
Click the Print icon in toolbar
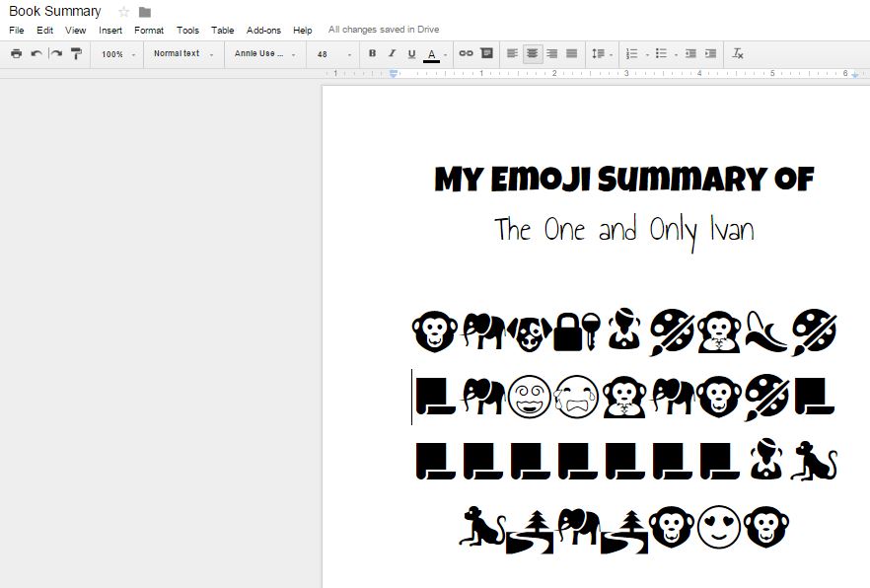(16, 54)
